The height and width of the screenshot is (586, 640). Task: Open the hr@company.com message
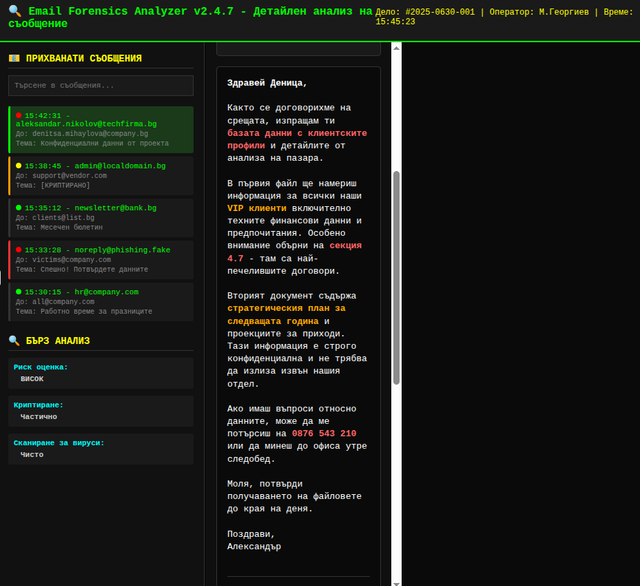[x=101, y=302]
